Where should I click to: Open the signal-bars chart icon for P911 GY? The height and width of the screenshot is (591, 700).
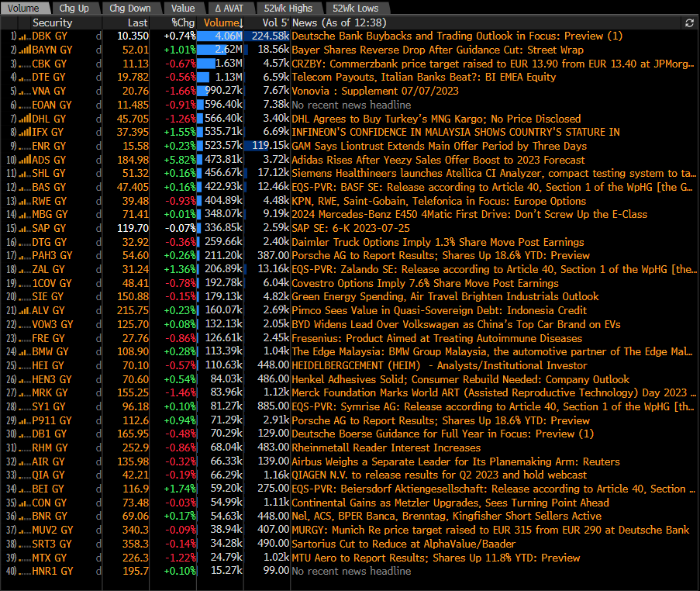click(25, 421)
